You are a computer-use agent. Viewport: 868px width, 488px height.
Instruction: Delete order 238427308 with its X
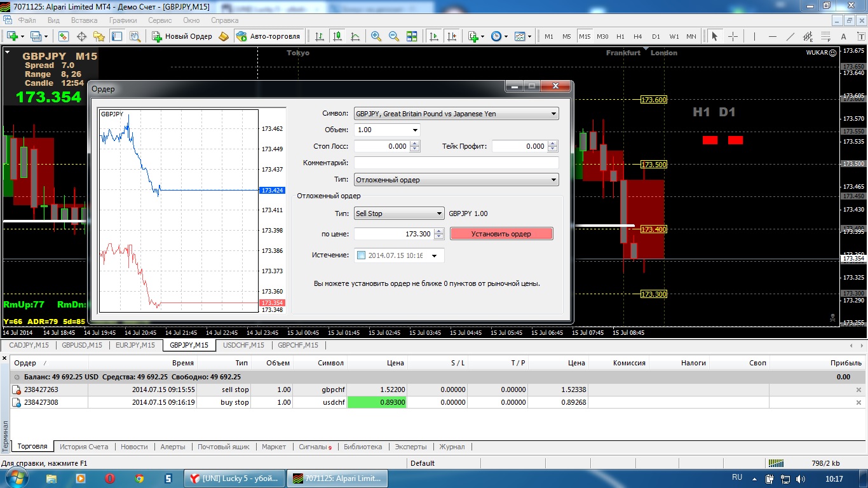point(859,402)
